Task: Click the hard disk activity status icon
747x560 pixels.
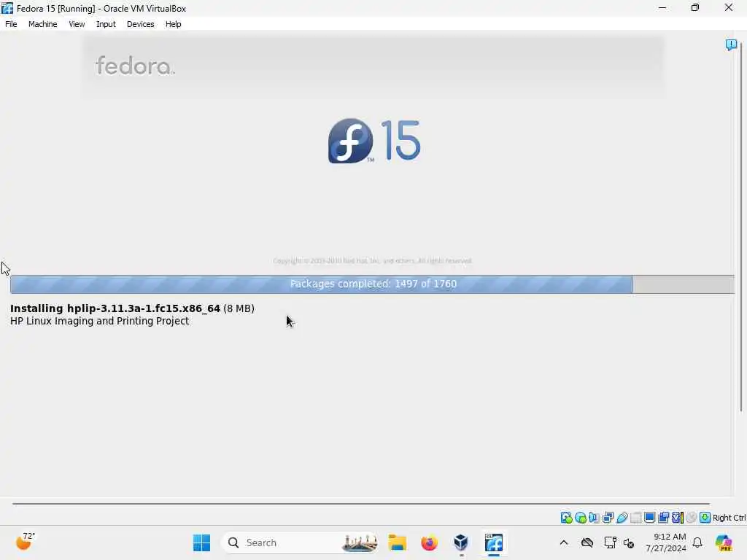Action: click(566, 518)
